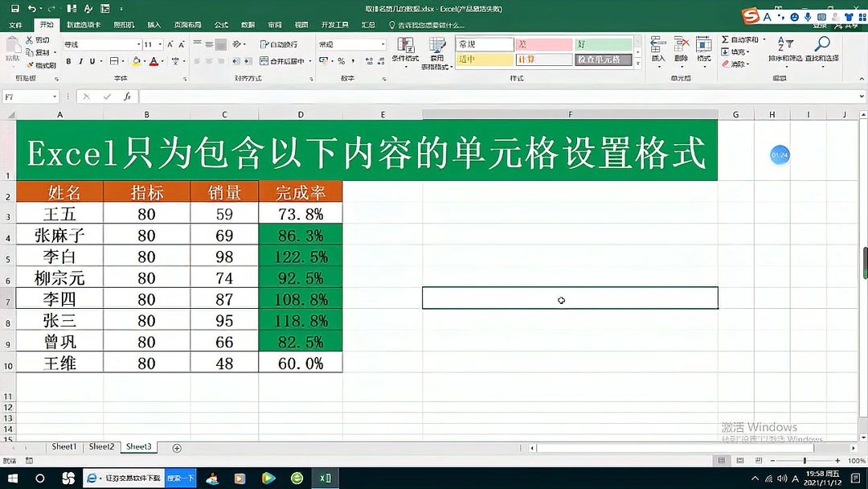Switch to the Sheet2 sheet tab
This screenshot has height=489, width=868.
[101, 446]
